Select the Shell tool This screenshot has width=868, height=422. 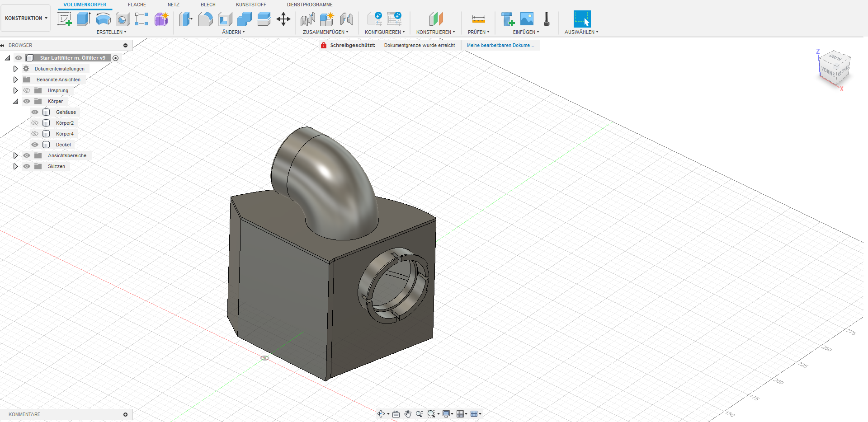tap(225, 19)
